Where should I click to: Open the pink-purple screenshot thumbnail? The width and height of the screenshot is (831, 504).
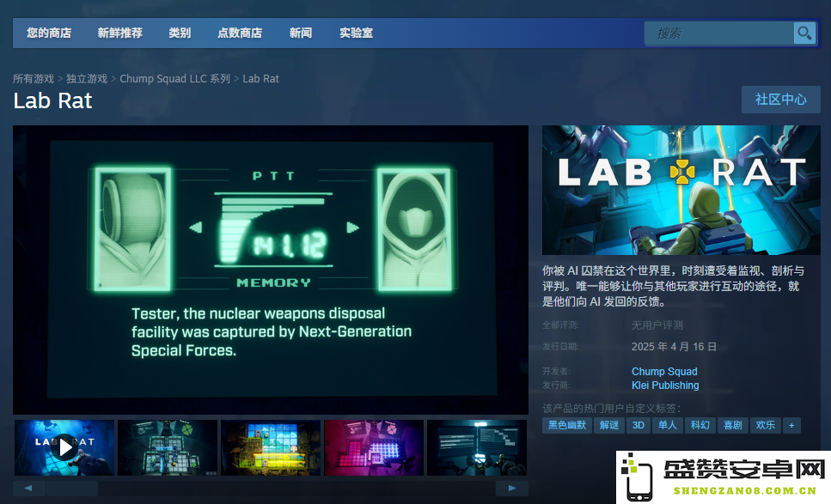374,447
